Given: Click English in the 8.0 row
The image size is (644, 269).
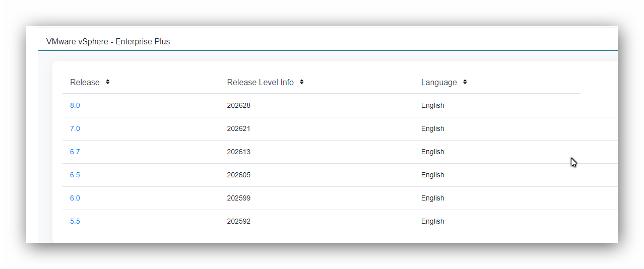Looking at the screenshot, I should click(433, 106).
